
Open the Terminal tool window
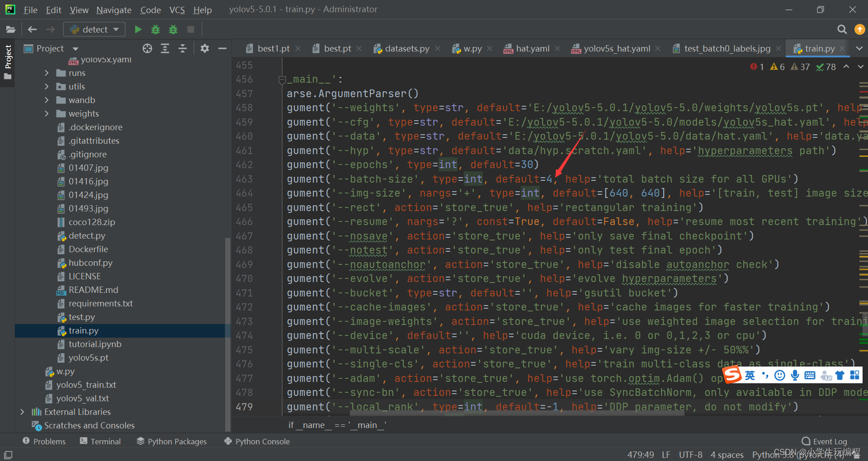(100, 441)
